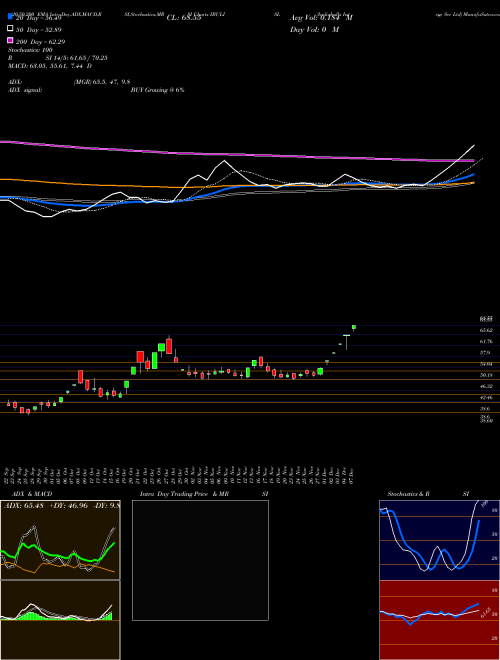Viewport: 500px width, 660px height.
Task: Click the 'Day Vol: 0 M' label
Action: point(314,30)
